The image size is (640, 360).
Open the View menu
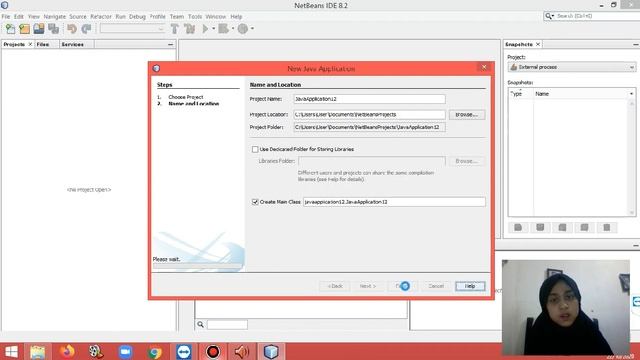coord(34,17)
